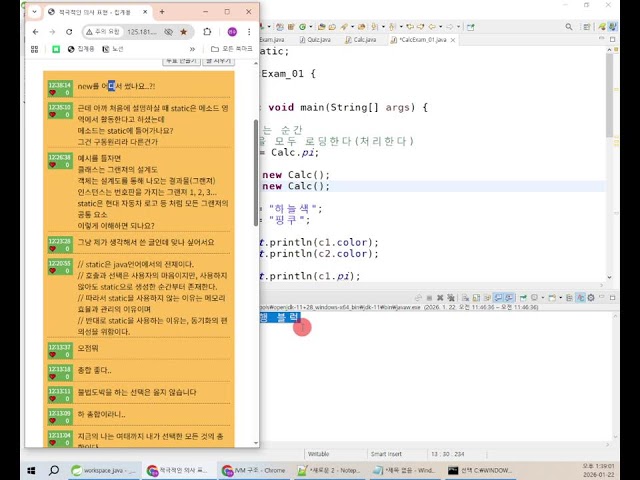Open the 모든 북마크 folder
The image size is (640, 480).
pyautogui.click(x=232, y=49)
